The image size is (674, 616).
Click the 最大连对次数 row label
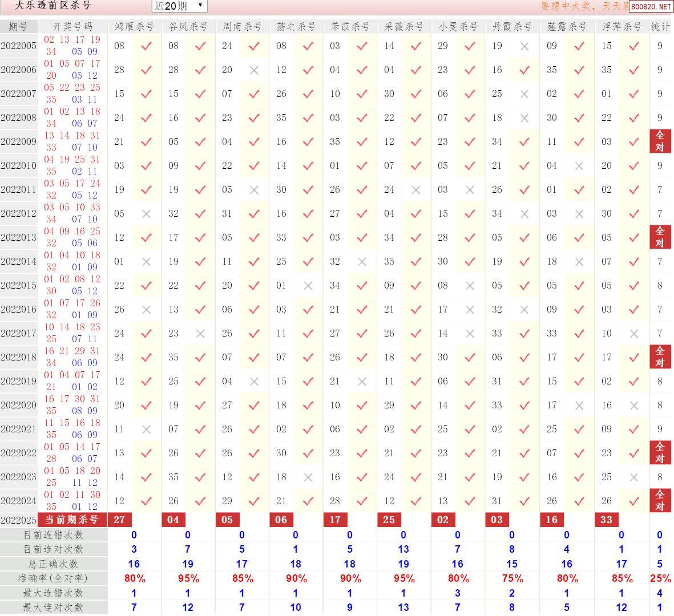point(53,607)
